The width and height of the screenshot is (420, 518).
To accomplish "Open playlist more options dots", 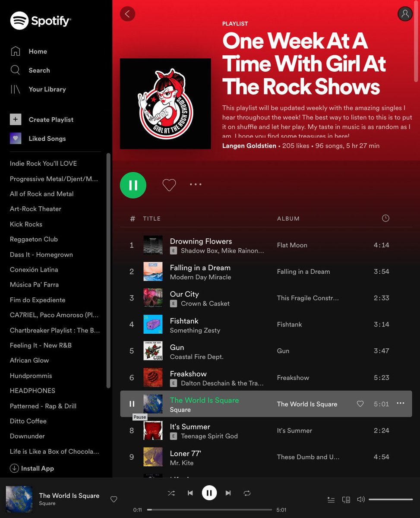I will point(196,184).
